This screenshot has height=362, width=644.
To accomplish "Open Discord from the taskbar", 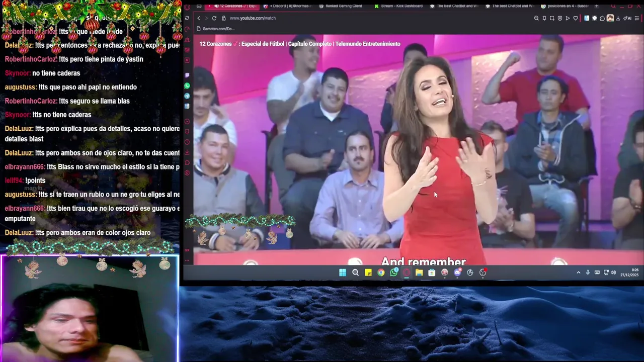I will (x=457, y=273).
